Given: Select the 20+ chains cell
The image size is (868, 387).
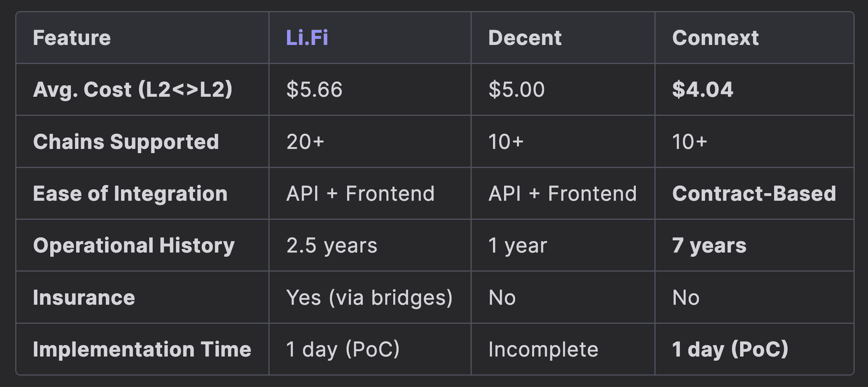Looking at the screenshot, I should 305,142.
